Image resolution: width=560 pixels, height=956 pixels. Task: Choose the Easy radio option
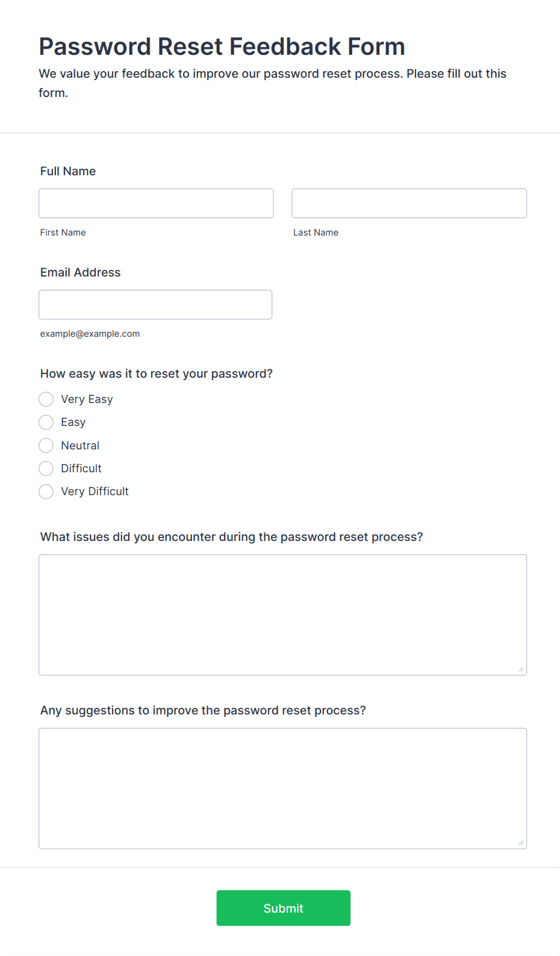tap(46, 422)
